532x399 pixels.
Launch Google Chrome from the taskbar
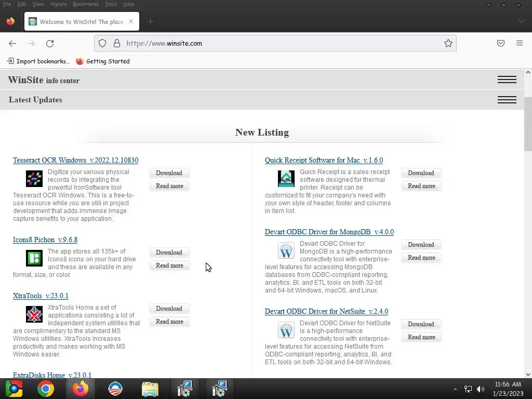(x=46, y=389)
